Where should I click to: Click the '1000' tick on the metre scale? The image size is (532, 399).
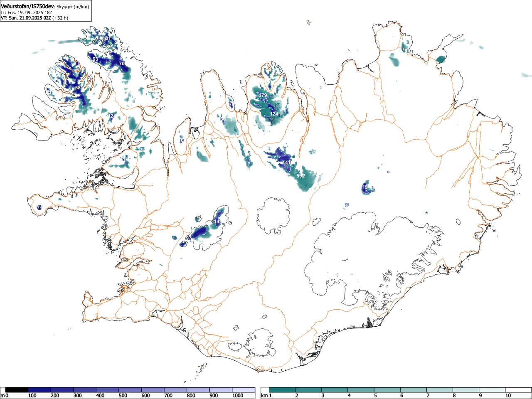(x=238, y=396)
